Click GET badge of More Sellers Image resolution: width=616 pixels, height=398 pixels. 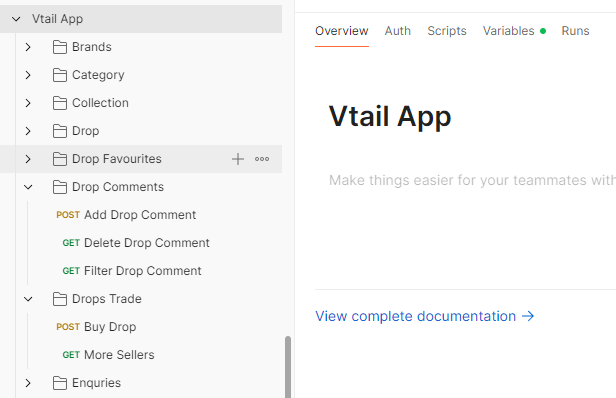click(x=71, y=355)
